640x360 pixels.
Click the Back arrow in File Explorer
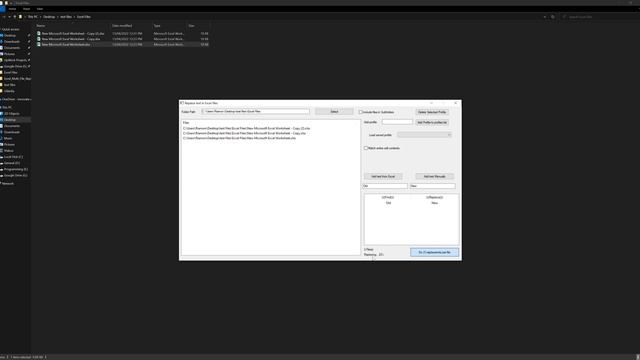tap(4, 17)
